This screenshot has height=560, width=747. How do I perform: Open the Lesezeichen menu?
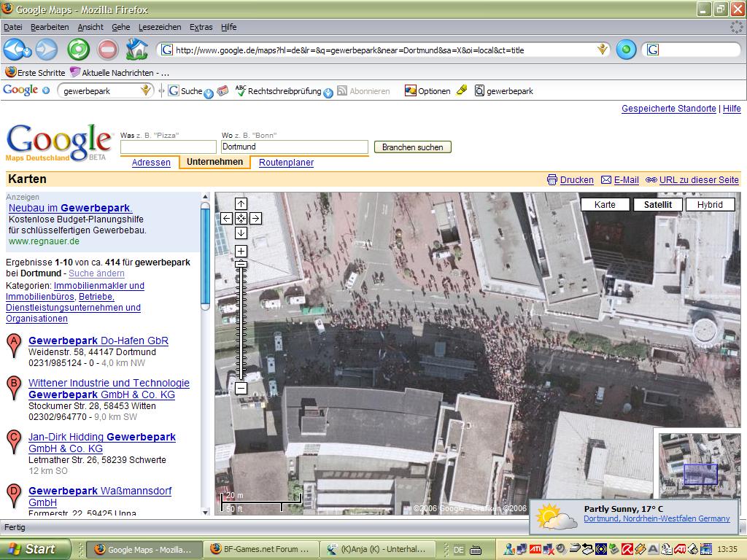pos(160,27)
